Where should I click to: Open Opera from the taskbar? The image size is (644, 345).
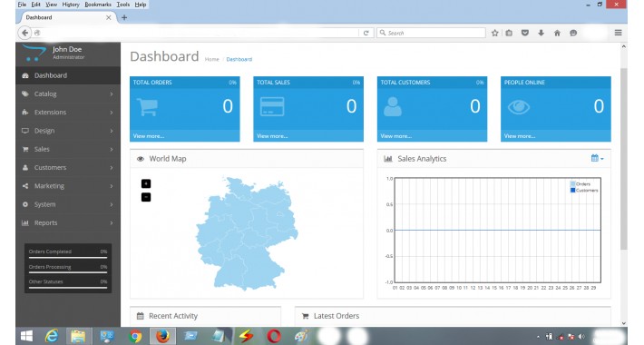coord(274,336)
